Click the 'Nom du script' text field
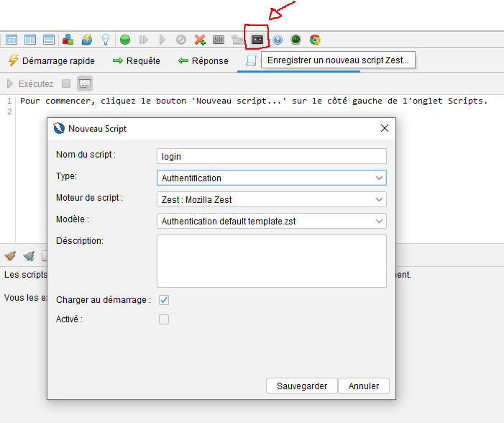504x423 pixels. point(271,156)
